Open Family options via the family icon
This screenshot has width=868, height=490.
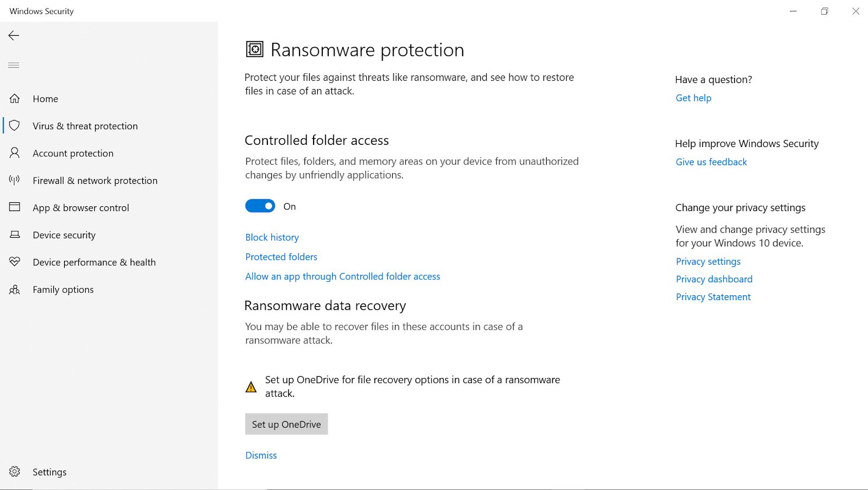(x=14, y=289)
